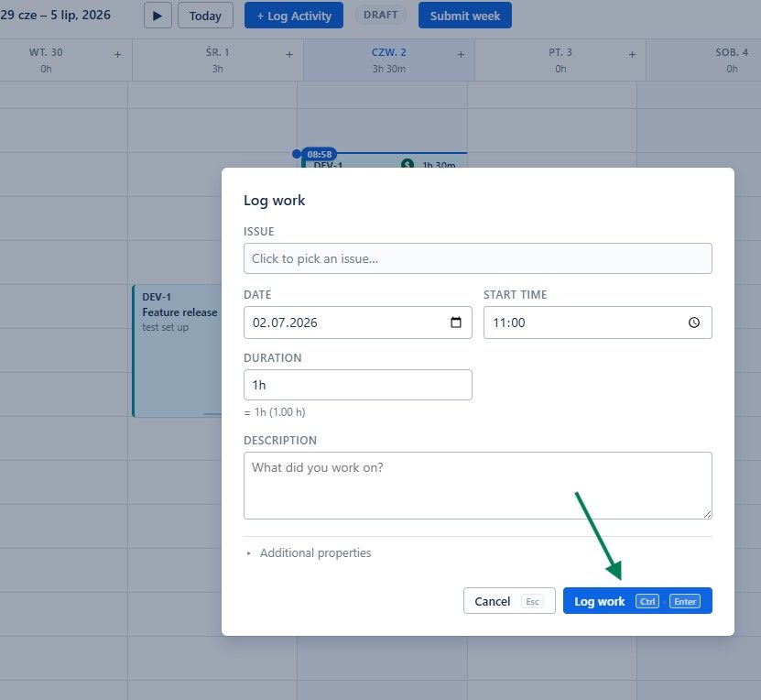Expand Additional properties section
This screenshot has width=761, height=700.
(x=309, y=552)
